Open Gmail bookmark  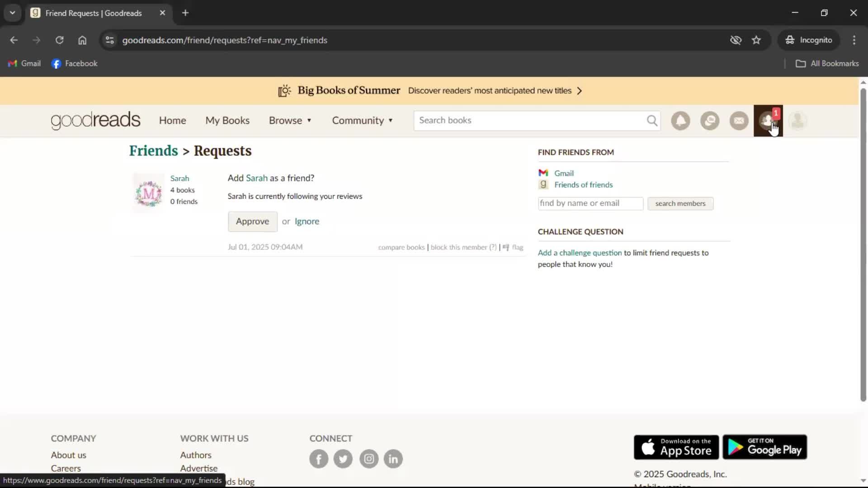click(x=24, y=64)
